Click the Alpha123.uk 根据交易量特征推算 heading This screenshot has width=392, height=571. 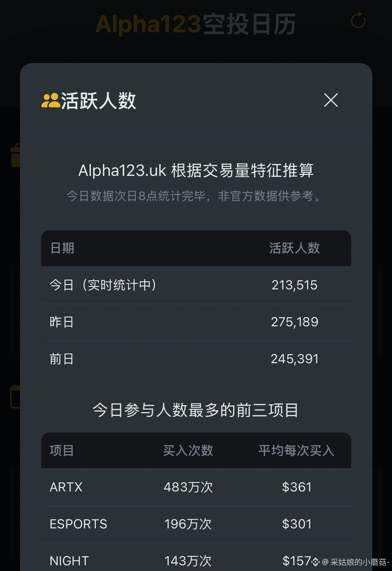click(x=196, y=170)
